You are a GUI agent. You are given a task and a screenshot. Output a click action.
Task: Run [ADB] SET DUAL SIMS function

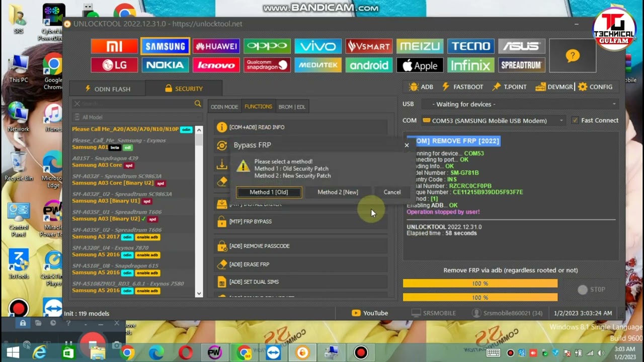(x=300, y=282)
